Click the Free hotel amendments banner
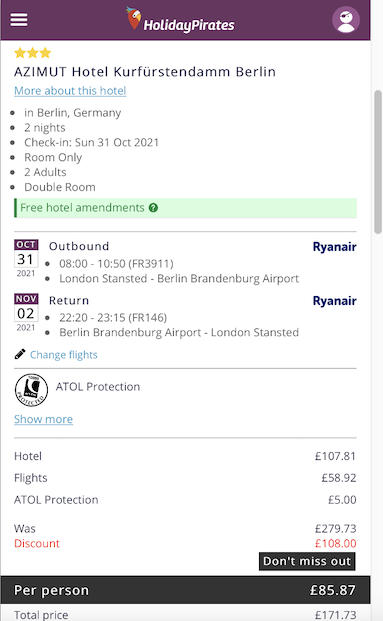 185,208
